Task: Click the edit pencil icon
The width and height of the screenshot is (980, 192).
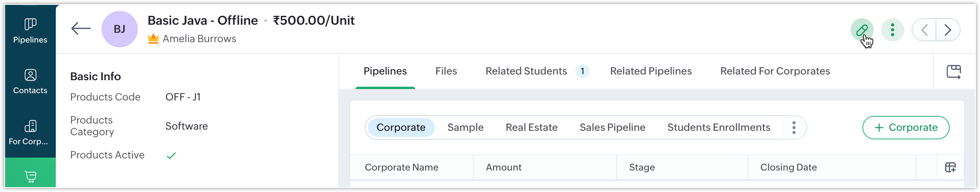Action: click(x=862, y=30)
